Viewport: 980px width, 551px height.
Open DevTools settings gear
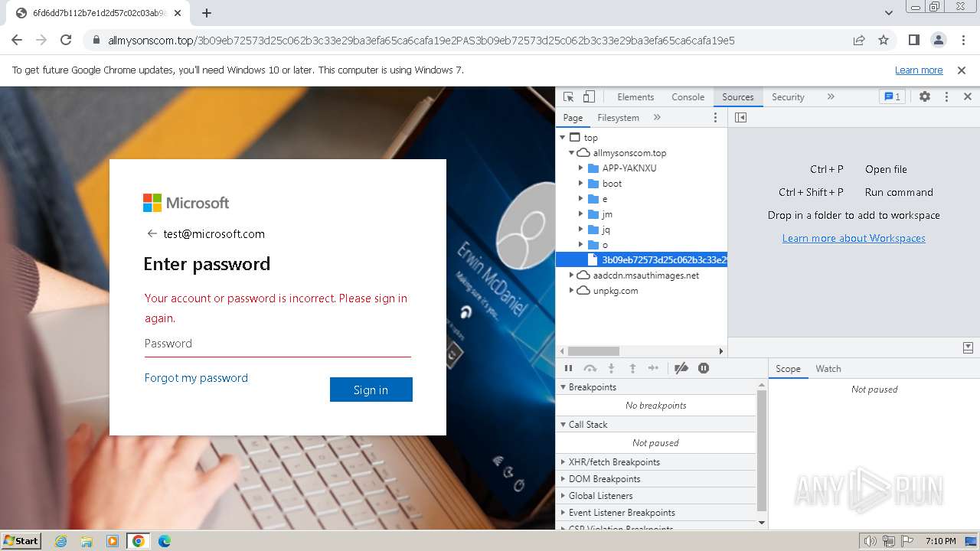(925, 96)
